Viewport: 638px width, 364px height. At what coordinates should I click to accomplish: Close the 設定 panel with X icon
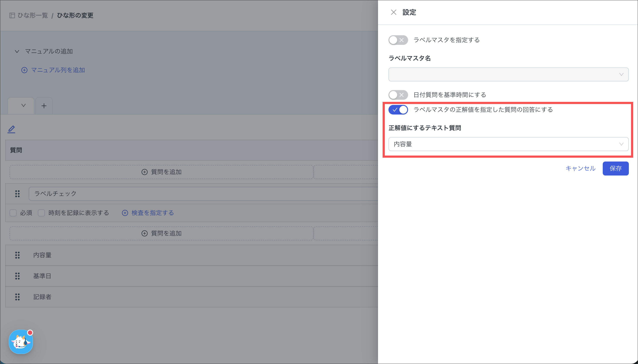click(393, 12)
